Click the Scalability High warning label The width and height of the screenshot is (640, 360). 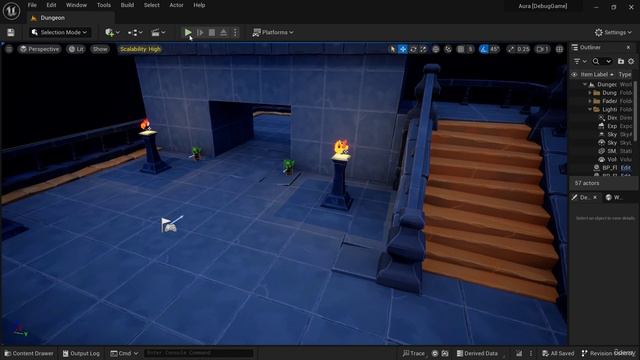[x=140, y=49]
